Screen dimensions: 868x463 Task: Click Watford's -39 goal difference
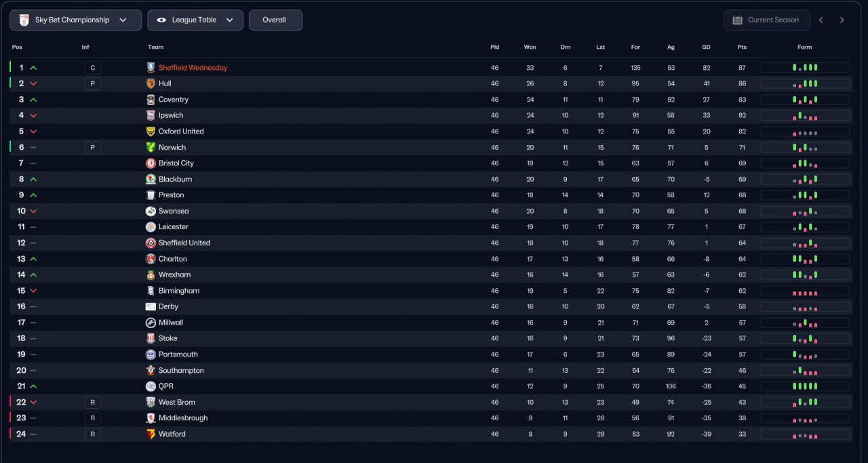(x=707, y=434)
